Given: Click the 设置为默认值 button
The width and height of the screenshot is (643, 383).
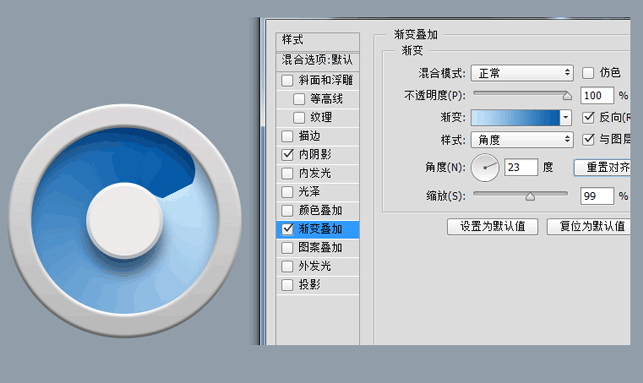Looking at the screenshot, I should click(x=493, y=226).
